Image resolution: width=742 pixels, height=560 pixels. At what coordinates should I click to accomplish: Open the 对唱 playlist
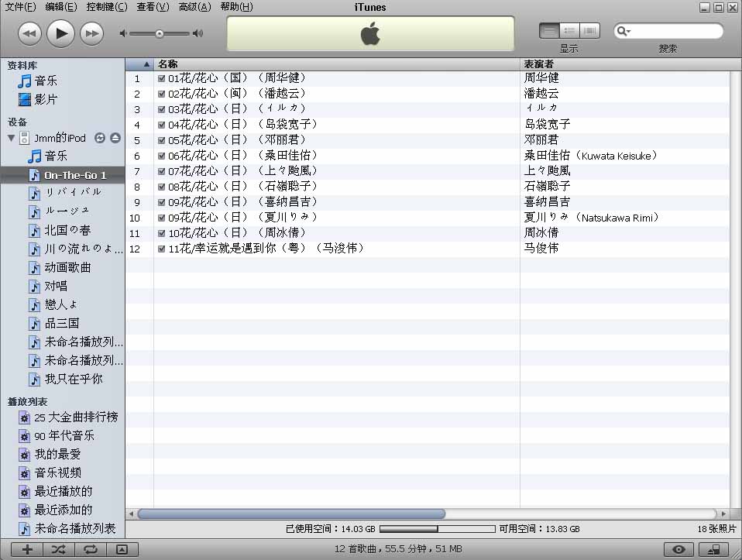click(x=56, y=286)
